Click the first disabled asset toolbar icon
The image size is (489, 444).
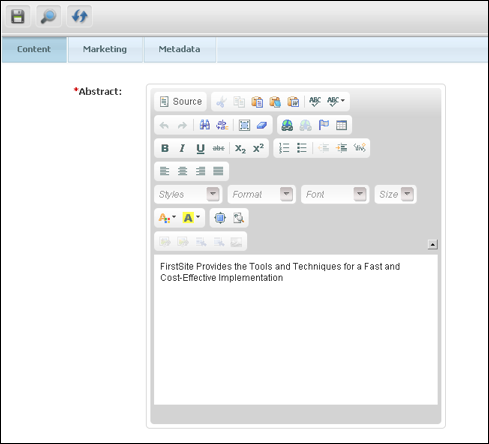pos(165,241)
